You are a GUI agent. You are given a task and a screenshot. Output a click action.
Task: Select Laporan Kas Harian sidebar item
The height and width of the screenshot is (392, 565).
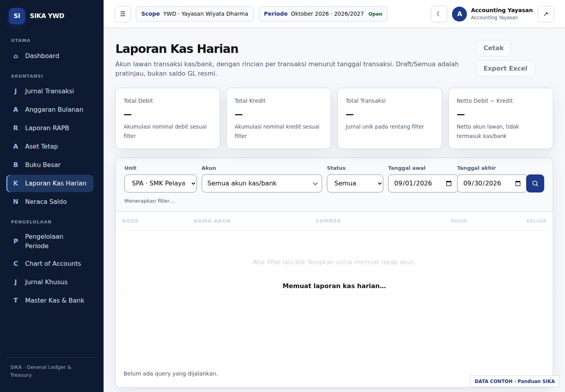click(50, 183)
